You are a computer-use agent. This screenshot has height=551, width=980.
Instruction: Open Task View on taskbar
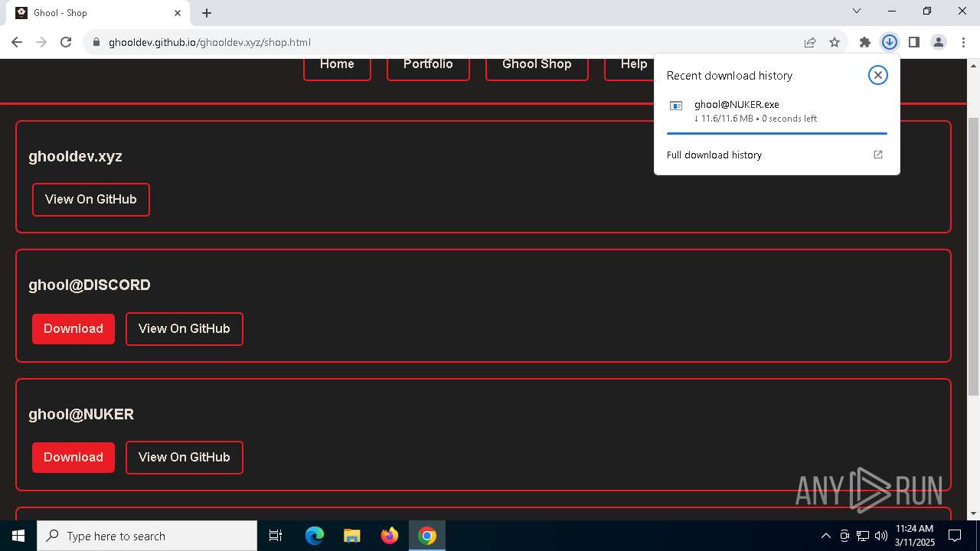pos(276,536)
